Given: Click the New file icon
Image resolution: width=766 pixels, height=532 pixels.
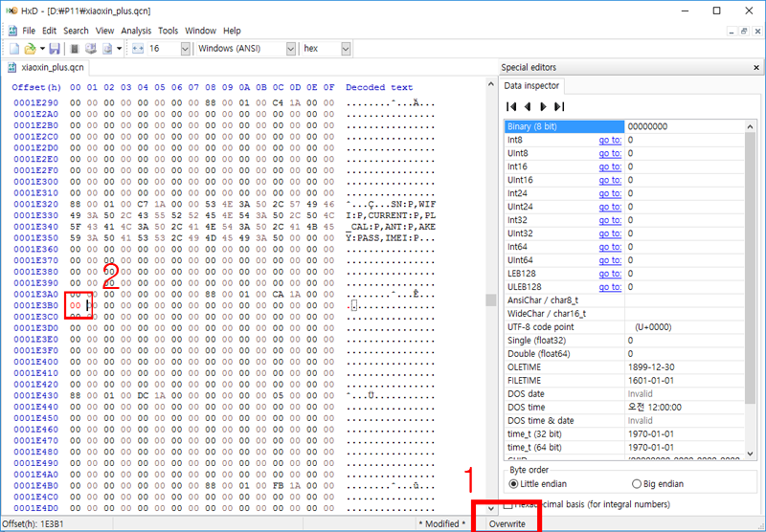Looking at the screenshot, I should tap(14, 48).
